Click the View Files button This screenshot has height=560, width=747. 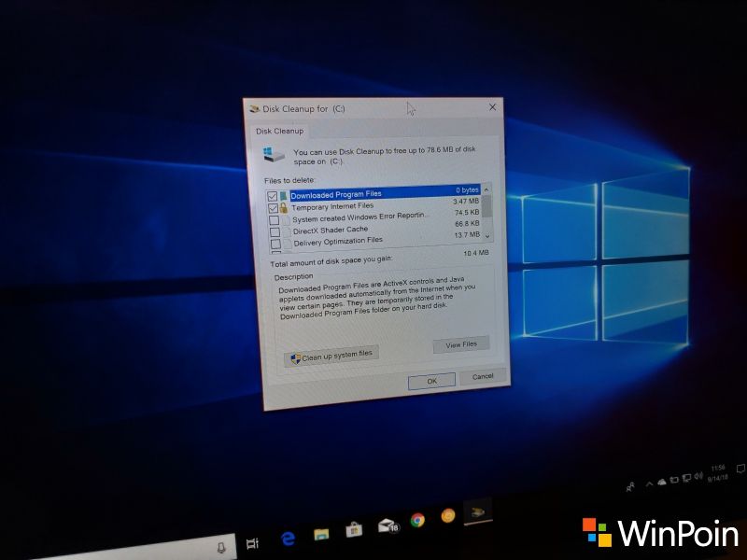(x=461, y=344)
